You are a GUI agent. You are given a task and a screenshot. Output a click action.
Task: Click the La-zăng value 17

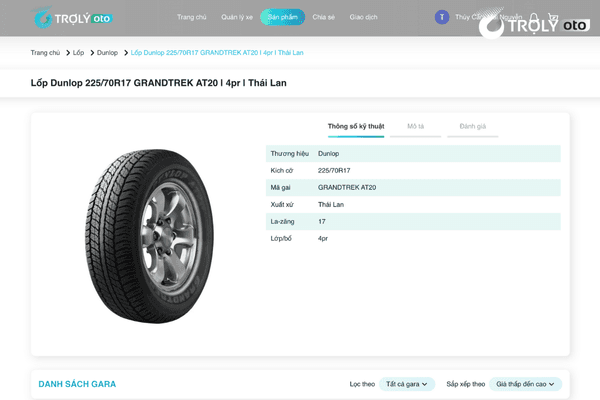(321, 221)
